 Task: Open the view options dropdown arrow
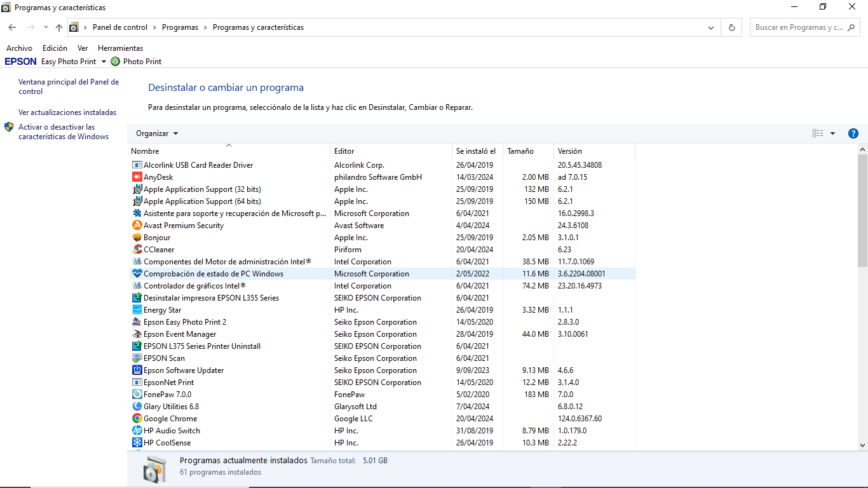tap(832, 133)
